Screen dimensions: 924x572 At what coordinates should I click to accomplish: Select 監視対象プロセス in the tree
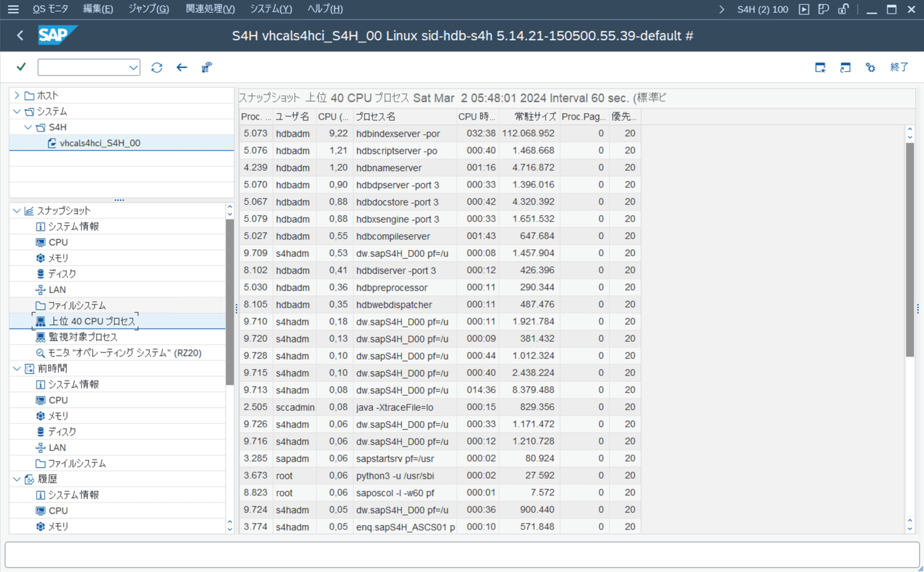82,337
